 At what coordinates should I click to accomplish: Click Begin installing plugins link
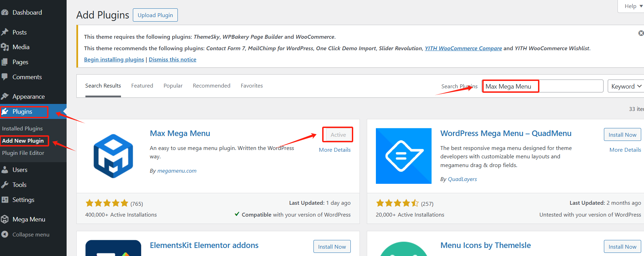pos(114,60)
